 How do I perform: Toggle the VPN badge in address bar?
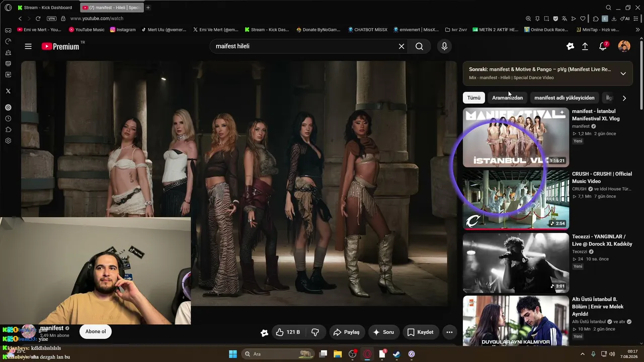tap(51, 19)
